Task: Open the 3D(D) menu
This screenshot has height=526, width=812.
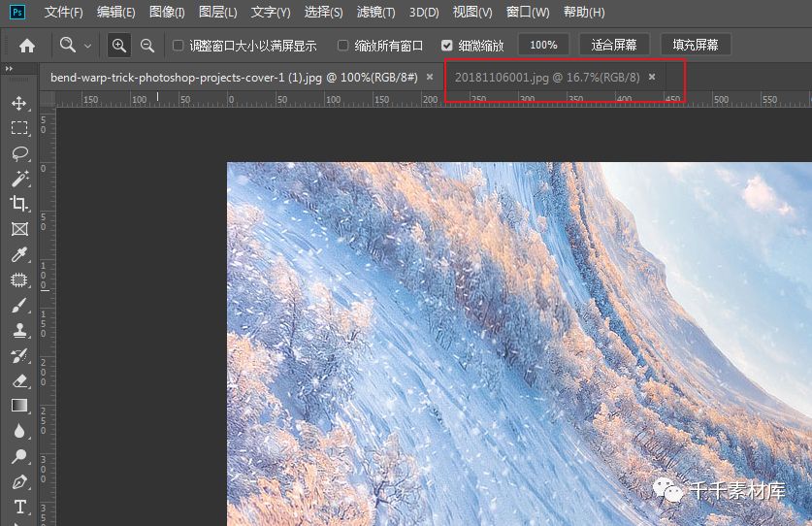Action: pyautogui.click(x=424, y=12)
